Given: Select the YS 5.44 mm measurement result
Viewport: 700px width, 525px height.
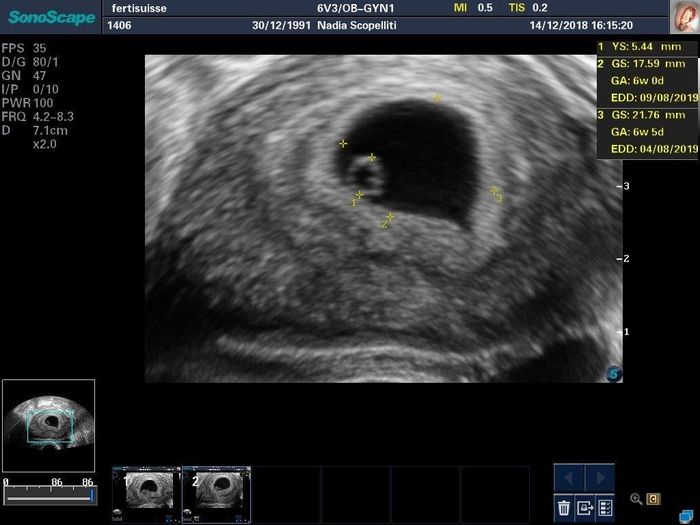Looking at the screenshot, I should [x=647, y=47].
